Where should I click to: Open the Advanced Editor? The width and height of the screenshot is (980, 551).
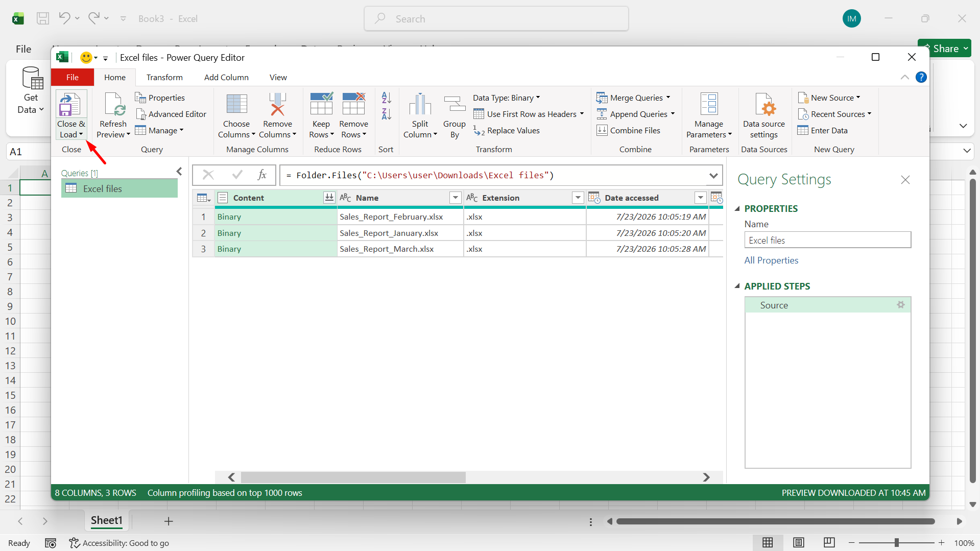click(171, 114)
